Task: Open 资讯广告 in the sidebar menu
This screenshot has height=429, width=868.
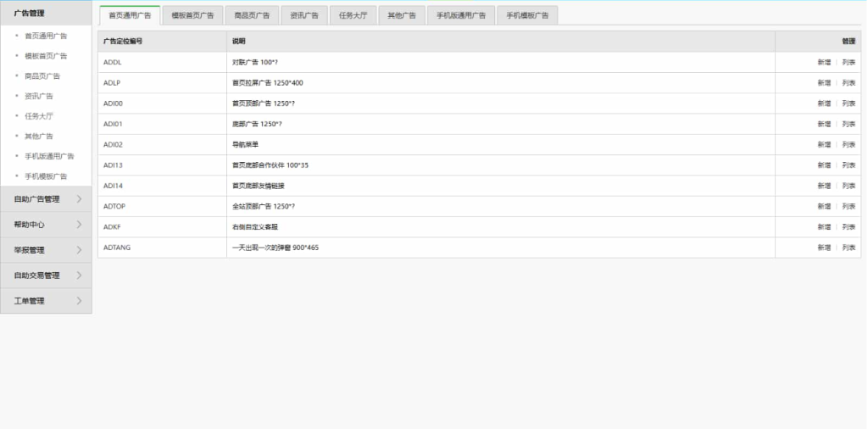Action: pos(40,96)
